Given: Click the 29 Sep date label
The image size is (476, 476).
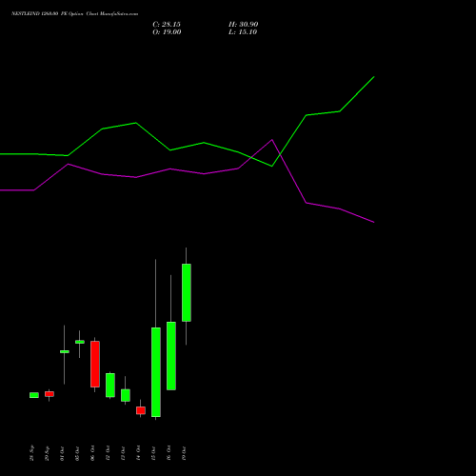Looking at the screenshot, I should click(47, 453).
